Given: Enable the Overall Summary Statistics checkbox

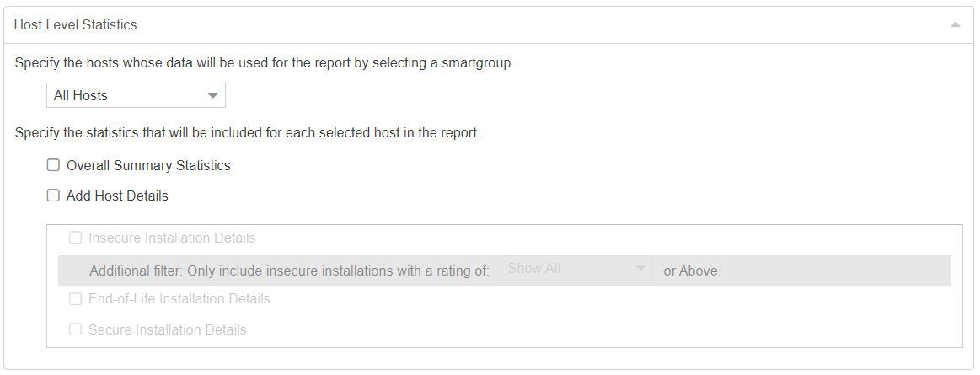Looking at the screenshot, I should (x=53, y=165).
